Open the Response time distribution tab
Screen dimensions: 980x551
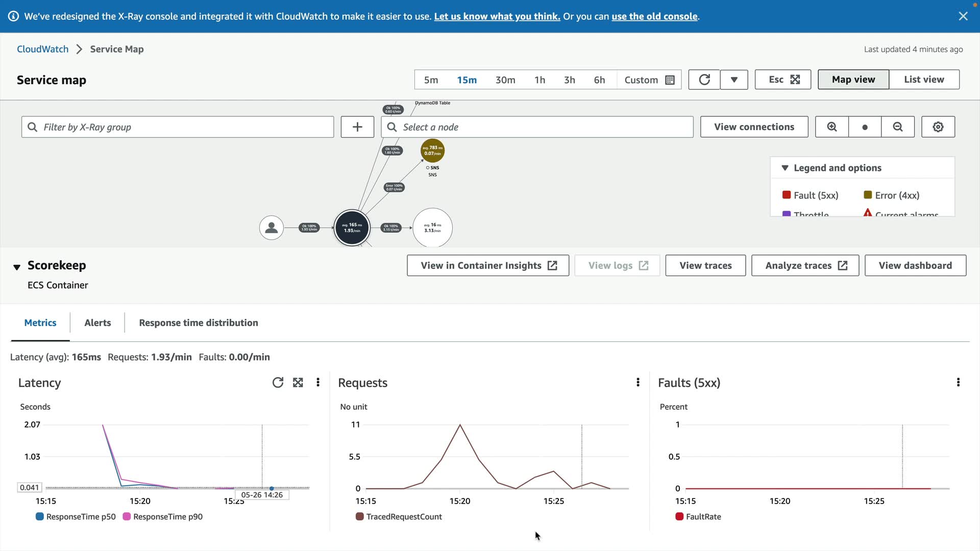pyautogui.click(x=198, y=323)
